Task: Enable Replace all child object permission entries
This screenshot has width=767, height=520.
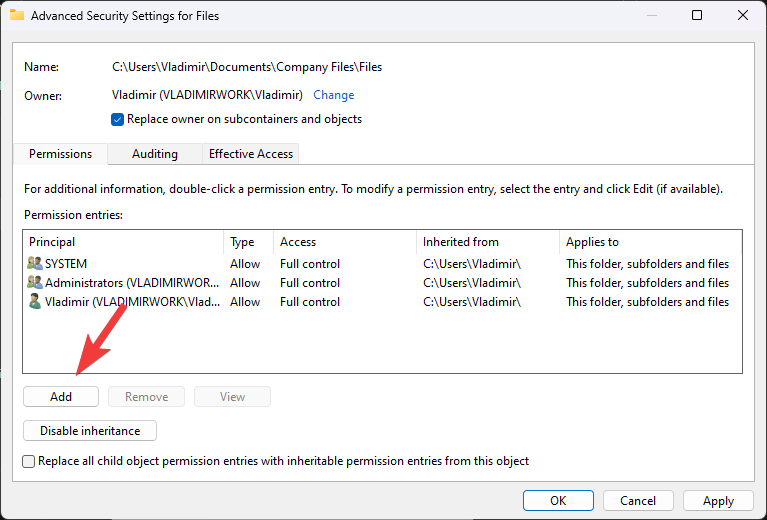Action: [29, 461]
